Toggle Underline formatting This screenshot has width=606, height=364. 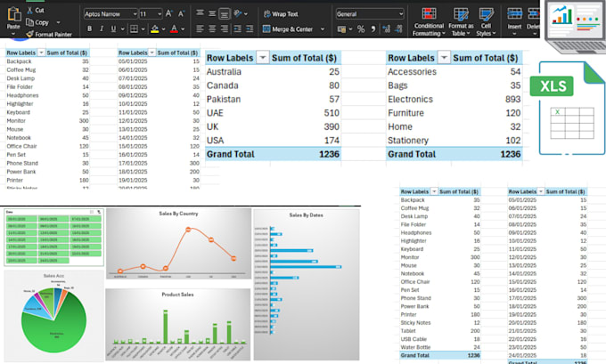click(113, 29)
